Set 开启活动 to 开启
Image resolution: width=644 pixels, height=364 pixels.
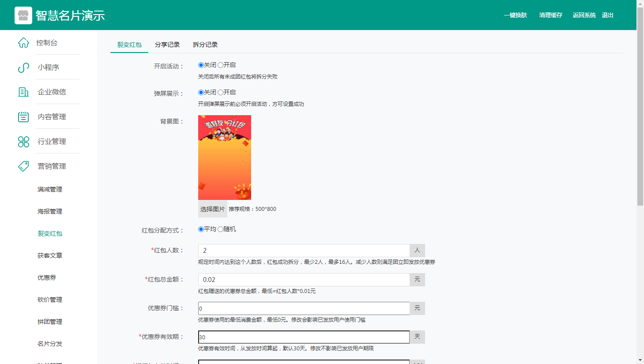click(220, 65)
